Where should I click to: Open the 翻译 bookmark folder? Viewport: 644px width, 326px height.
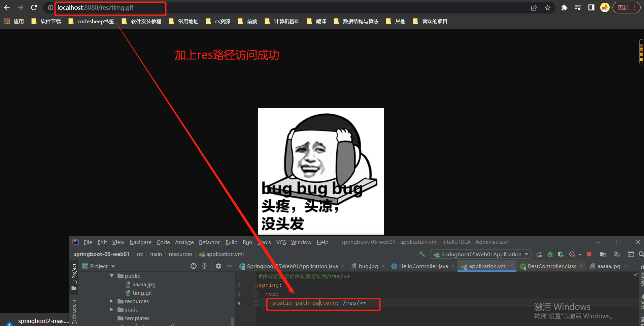[317, 21]
